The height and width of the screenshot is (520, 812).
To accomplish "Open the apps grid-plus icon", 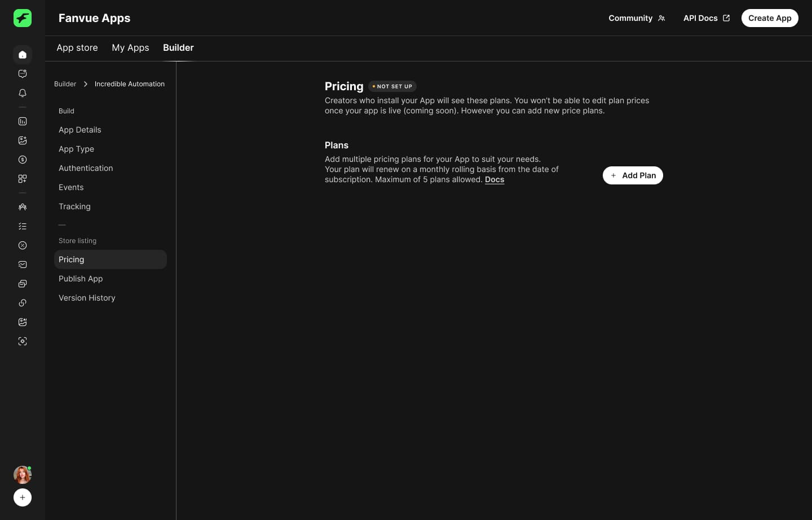I will [23, 179].
